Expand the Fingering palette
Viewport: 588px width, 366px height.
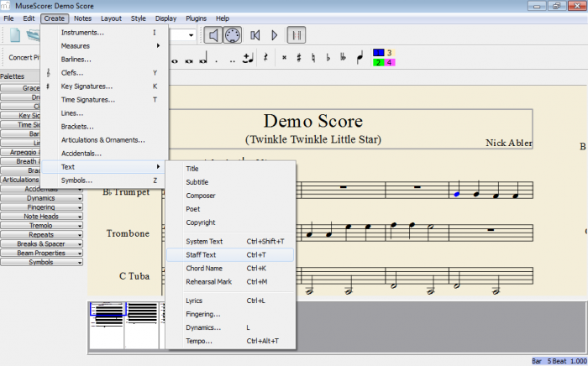[41, 207]
